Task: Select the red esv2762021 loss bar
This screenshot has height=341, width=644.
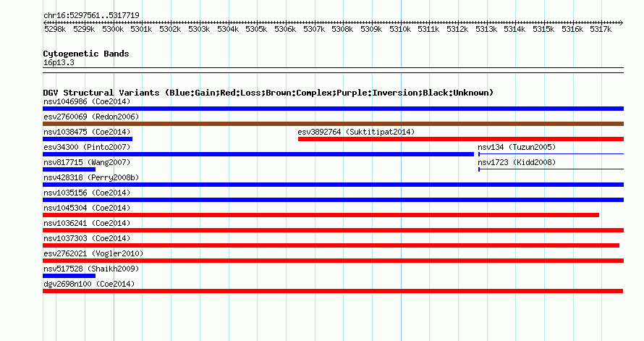Action: point(333,261)
